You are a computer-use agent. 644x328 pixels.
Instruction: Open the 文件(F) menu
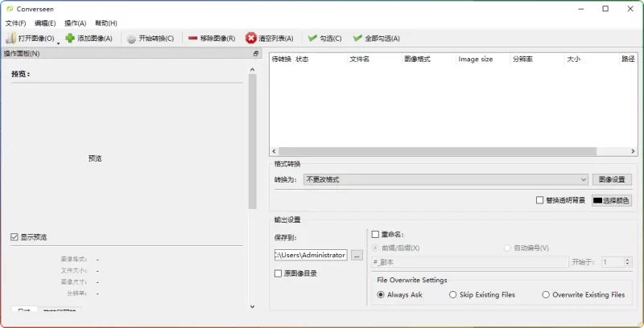pos(15,23)
